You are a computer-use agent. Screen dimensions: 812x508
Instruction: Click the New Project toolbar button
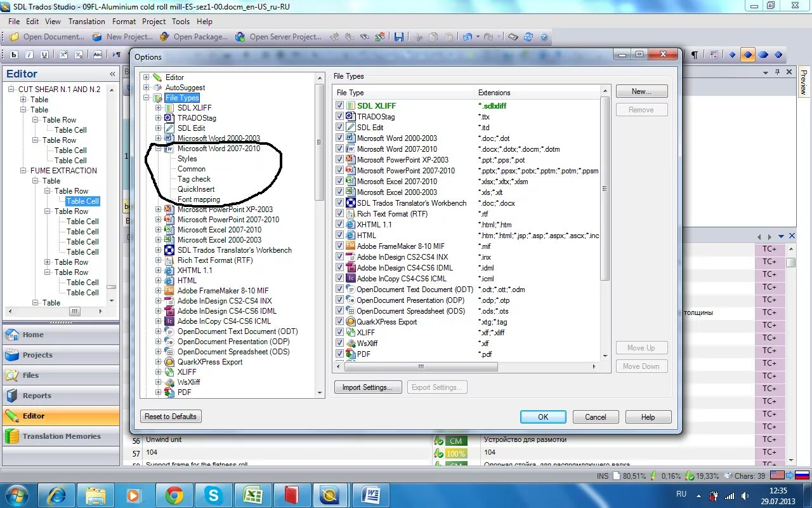pyautogui.click(x=123, y=37)
